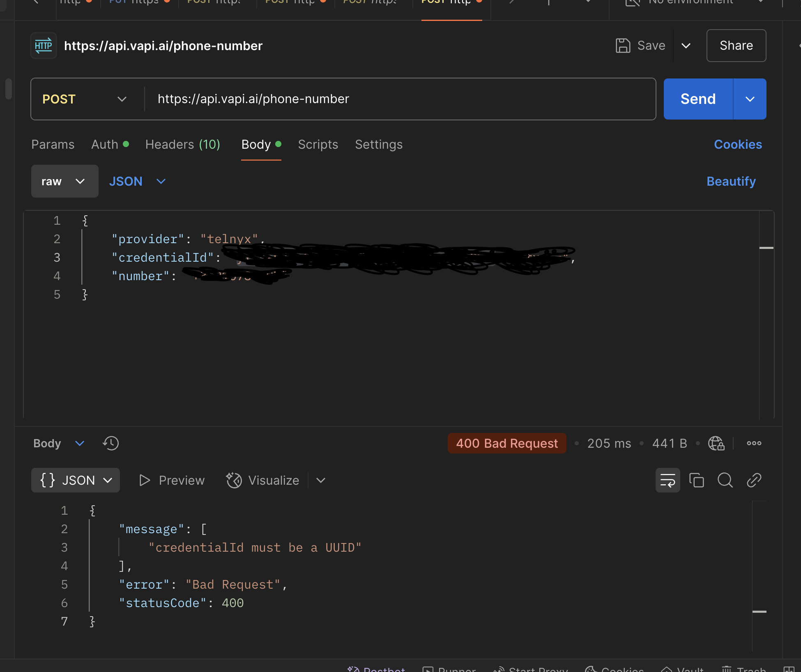Open the Scripts tab

click(x=318, y=145)
